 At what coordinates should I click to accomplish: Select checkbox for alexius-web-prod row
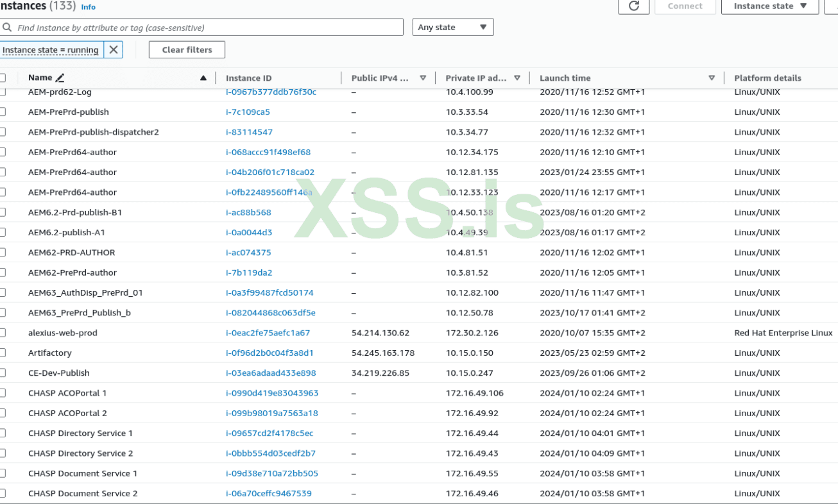coord(2,333)
